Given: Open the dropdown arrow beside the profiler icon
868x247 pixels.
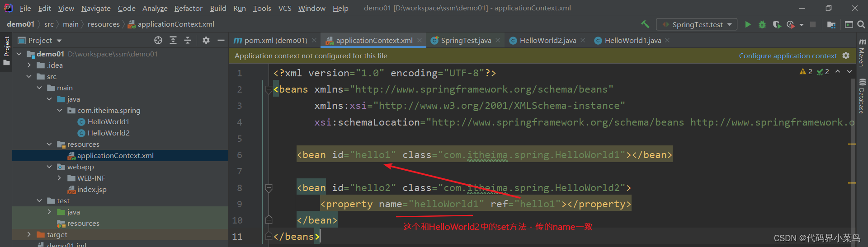Looking at the screenshot, I should [x=802, y=25].
